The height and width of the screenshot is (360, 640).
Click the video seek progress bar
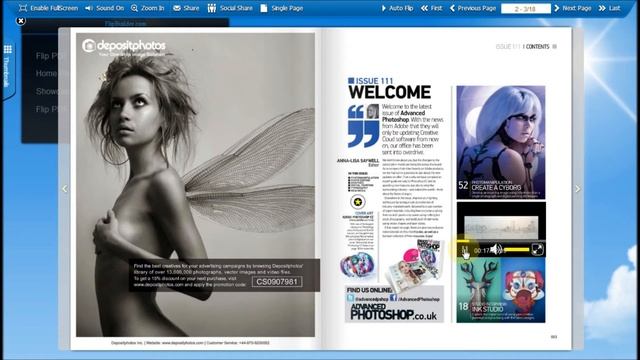[501, 242]
